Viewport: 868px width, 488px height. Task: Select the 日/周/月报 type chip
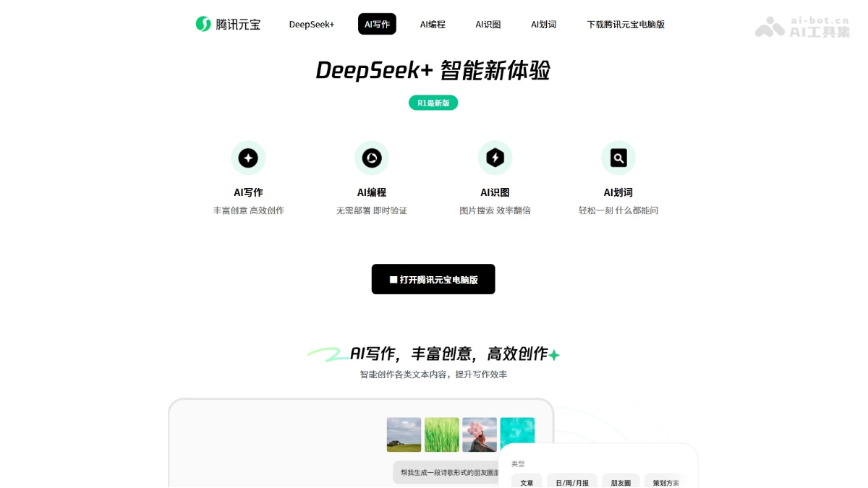572,481
